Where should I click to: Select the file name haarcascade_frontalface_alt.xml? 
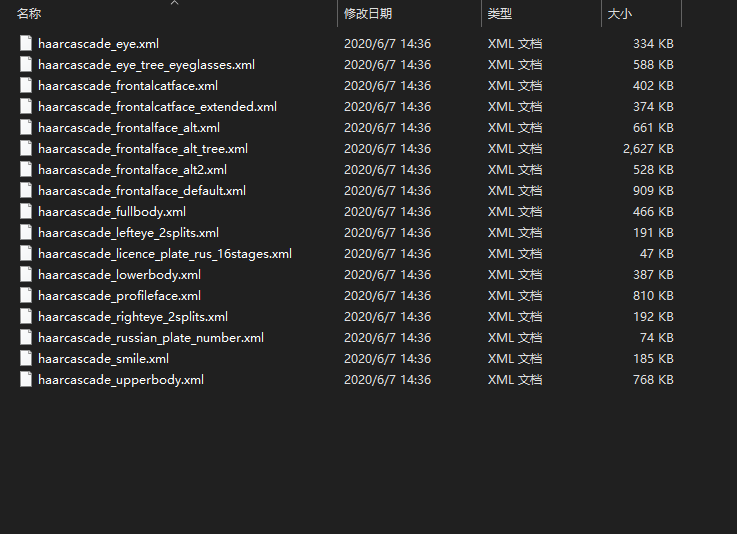[129, 128]
